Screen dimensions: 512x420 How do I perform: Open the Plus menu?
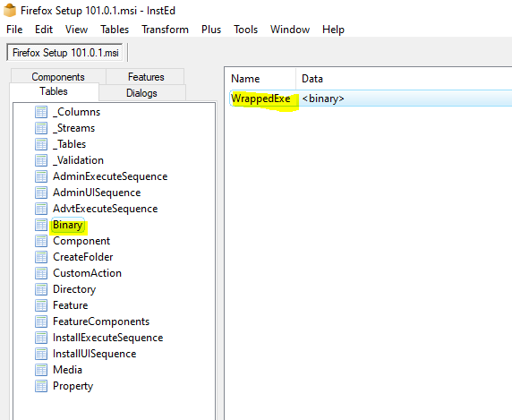pyautogui.click(x=211, y=30)
